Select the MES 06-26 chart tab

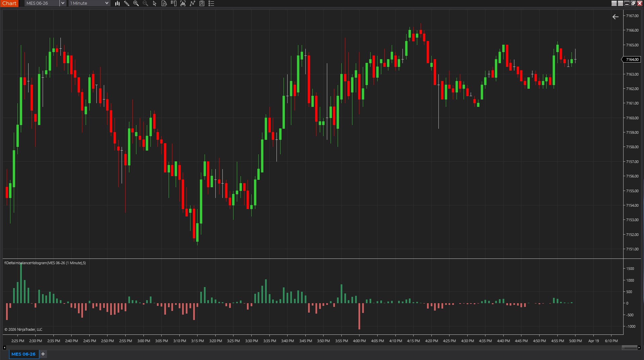pyautogui.click(x=24, y=354)
